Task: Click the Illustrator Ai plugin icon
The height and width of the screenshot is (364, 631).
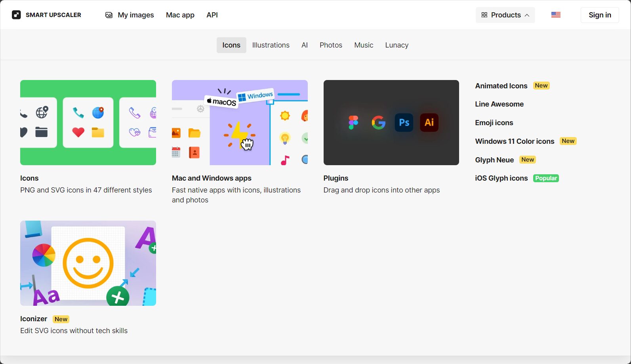Action: [x=429, y=122]
